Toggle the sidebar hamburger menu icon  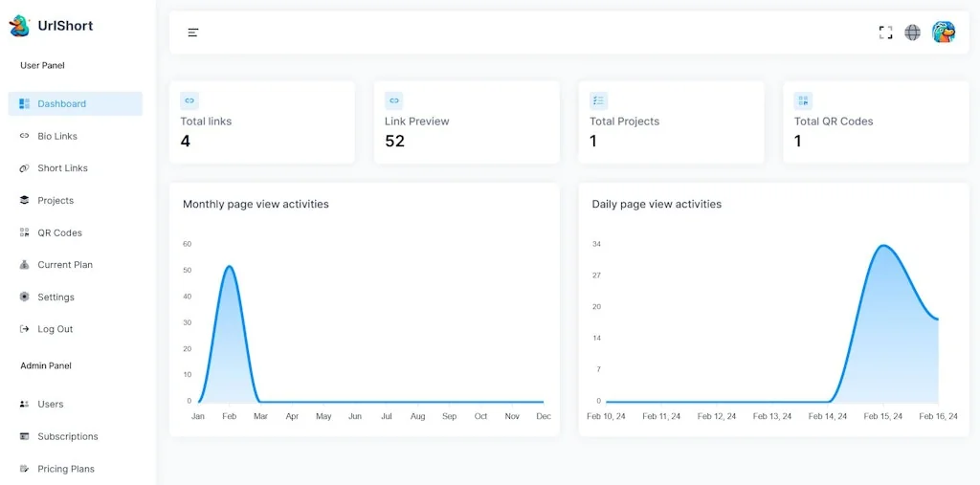point(193,33)
